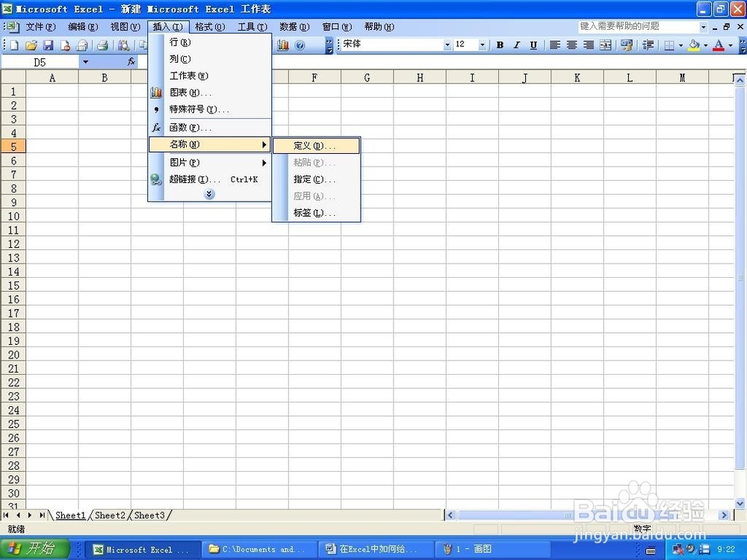This screenshot has height=560, width=747.
Task: Click the vertical scrollbar down arrow
Action: tap(740, 503)
